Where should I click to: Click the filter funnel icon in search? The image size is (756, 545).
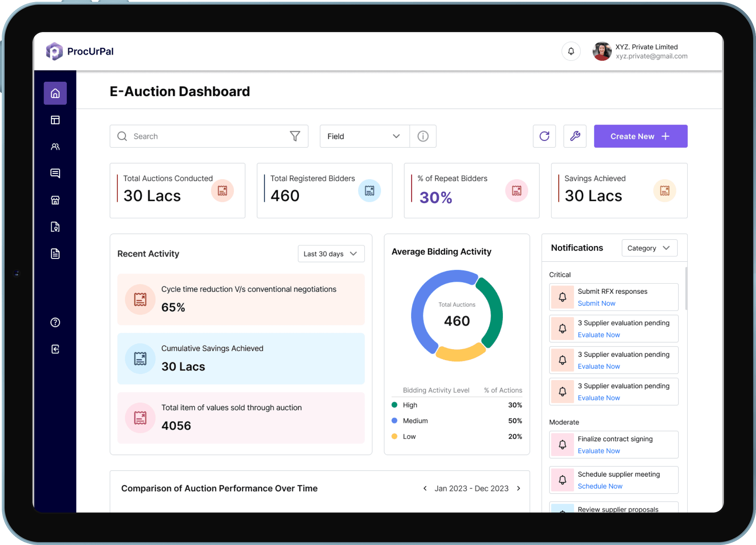click(x=295, y=136)
